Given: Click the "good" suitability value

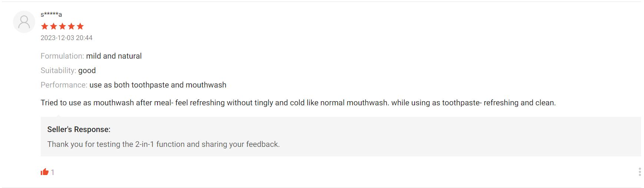Looking at the screenshot, I should point(87,70).
